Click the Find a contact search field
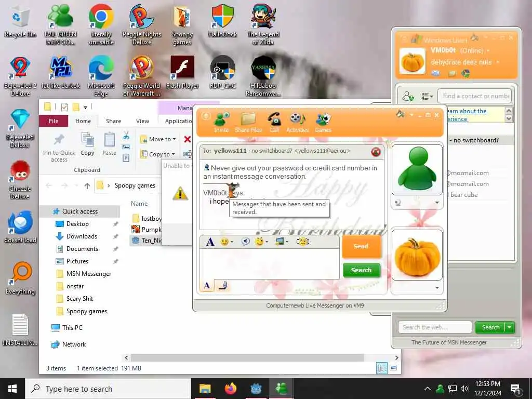The height and width of the screenshot is (399, 532). pos(475,96)
